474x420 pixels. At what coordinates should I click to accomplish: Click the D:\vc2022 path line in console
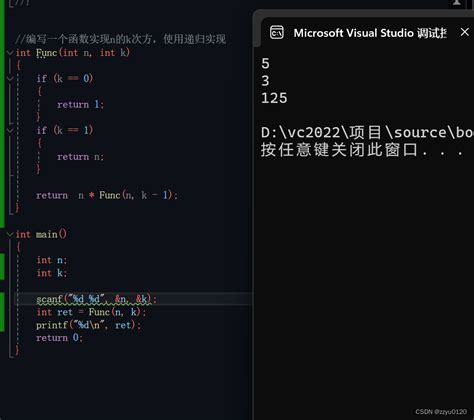tap(367, 133)
